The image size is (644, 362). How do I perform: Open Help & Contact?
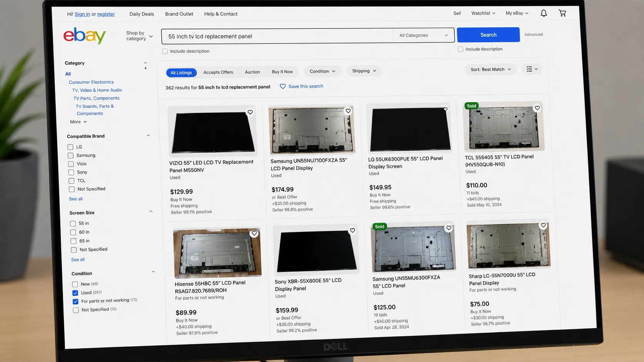pyautogui.click(x=221, y=14)
